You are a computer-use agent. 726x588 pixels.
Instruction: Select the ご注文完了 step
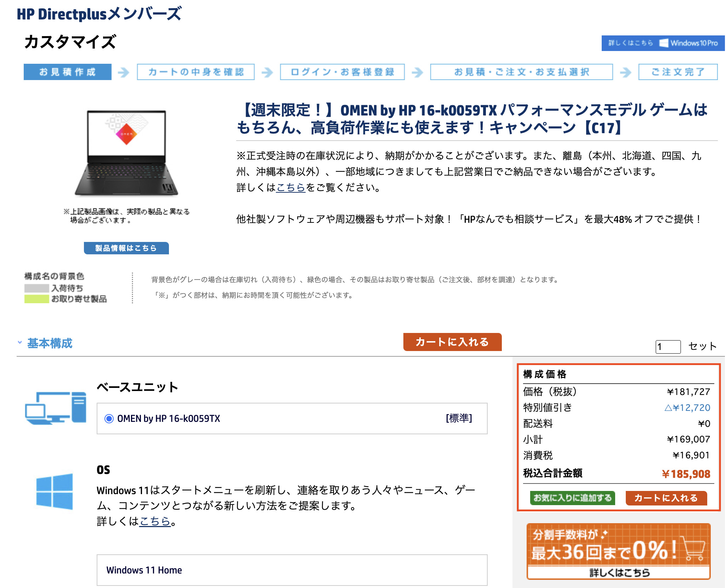tap(678, 72)
